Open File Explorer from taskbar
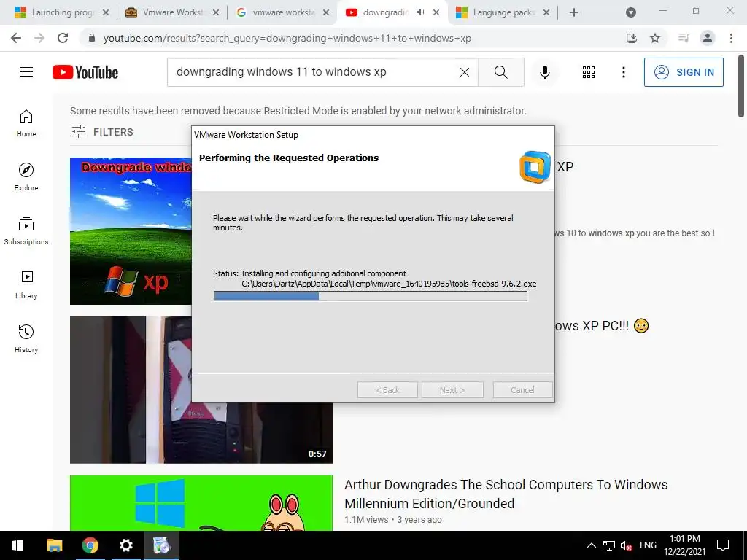Screen dimensions: 747x560 pyautogui.click(x=54, y=545)
